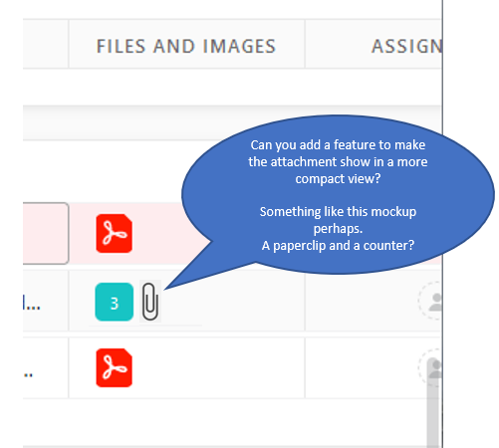Click the assignee avatar placeholder in the bottom row
This screenshot has width=499, height=448.
coord(430,367)
